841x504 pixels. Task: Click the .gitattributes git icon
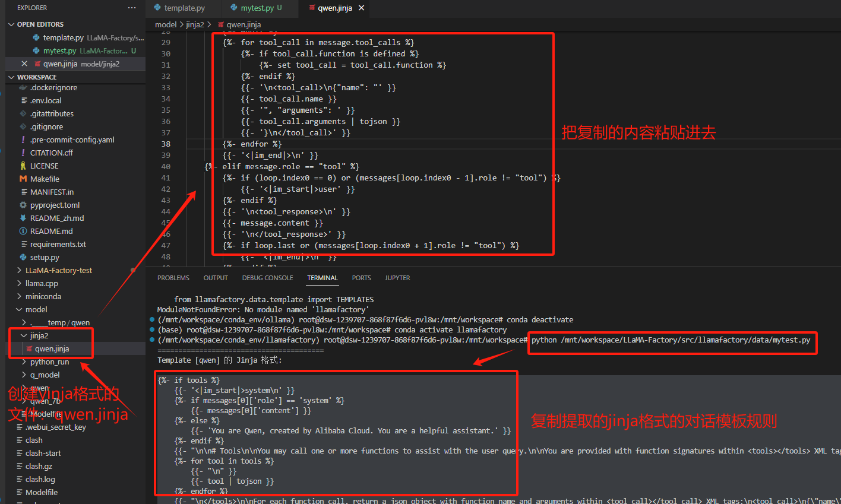tap(23, 113)
